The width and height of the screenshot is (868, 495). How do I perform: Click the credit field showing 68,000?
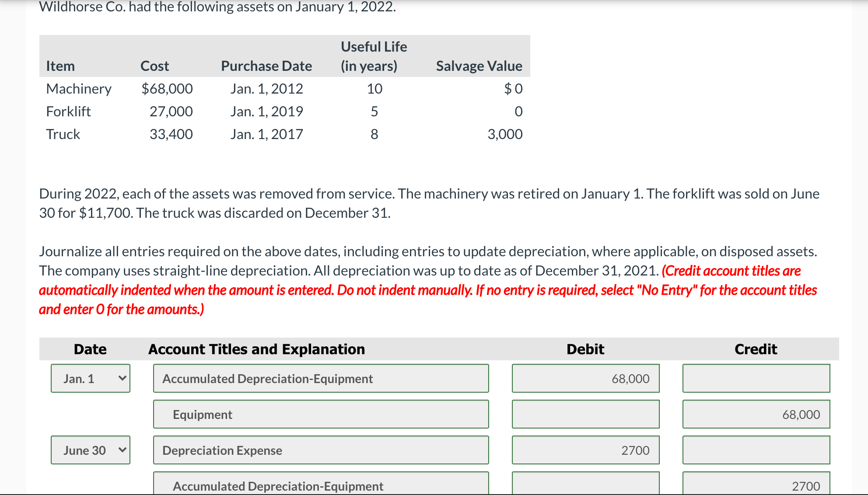point(756,414)
